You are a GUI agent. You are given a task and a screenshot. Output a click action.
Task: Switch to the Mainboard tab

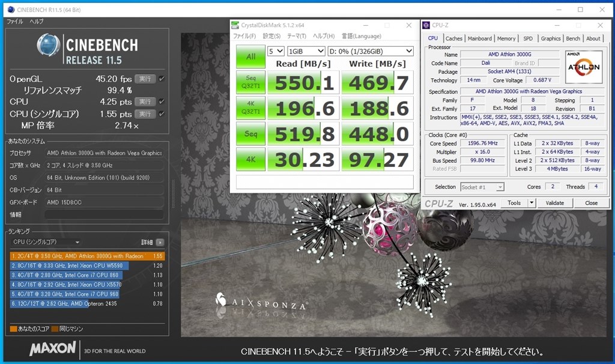[x=480, y=38]
